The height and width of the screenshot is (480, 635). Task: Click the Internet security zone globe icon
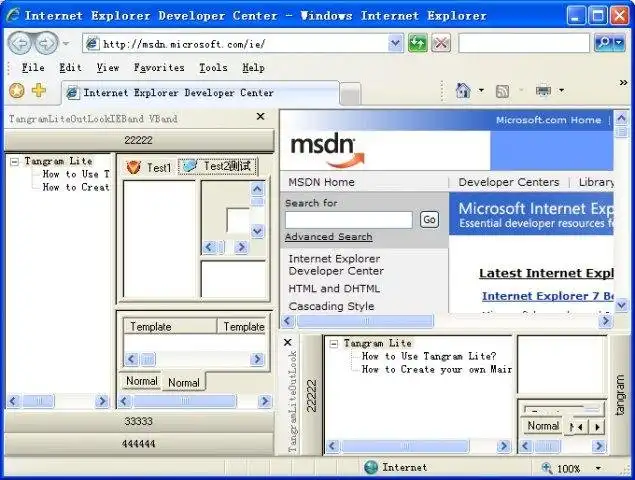371,467
